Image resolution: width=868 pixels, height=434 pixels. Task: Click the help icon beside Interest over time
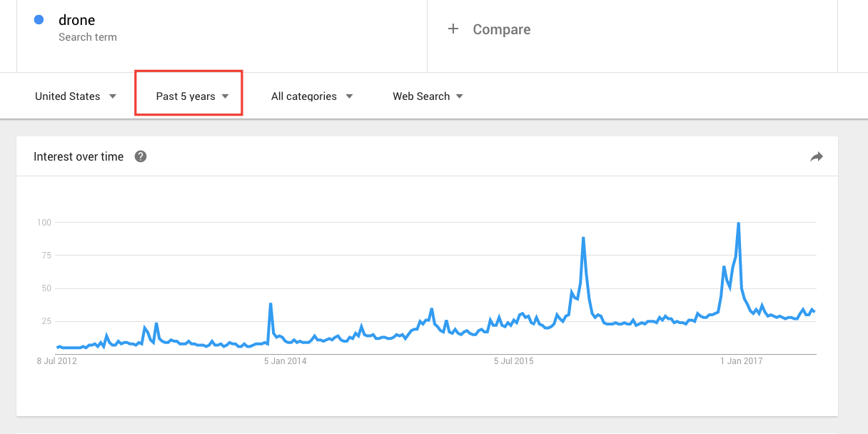141,157
